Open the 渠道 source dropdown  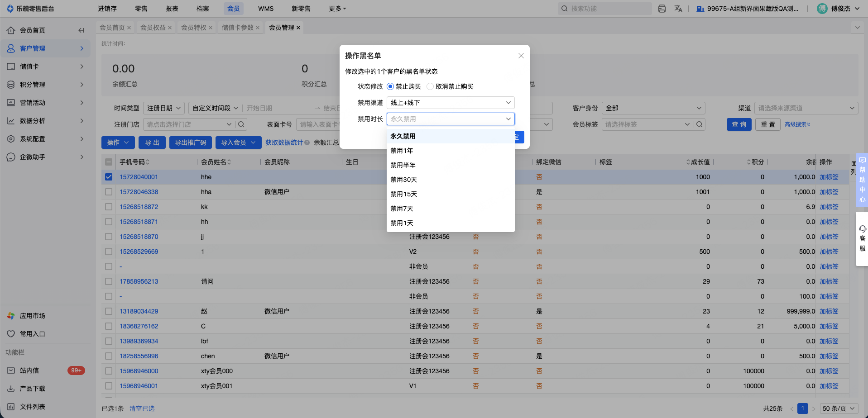(806, 108)
